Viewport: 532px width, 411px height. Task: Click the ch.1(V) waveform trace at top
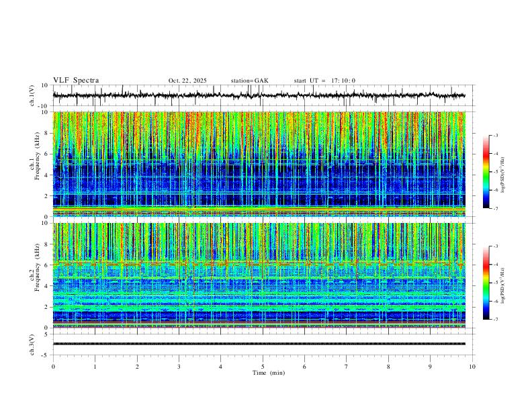259,95
